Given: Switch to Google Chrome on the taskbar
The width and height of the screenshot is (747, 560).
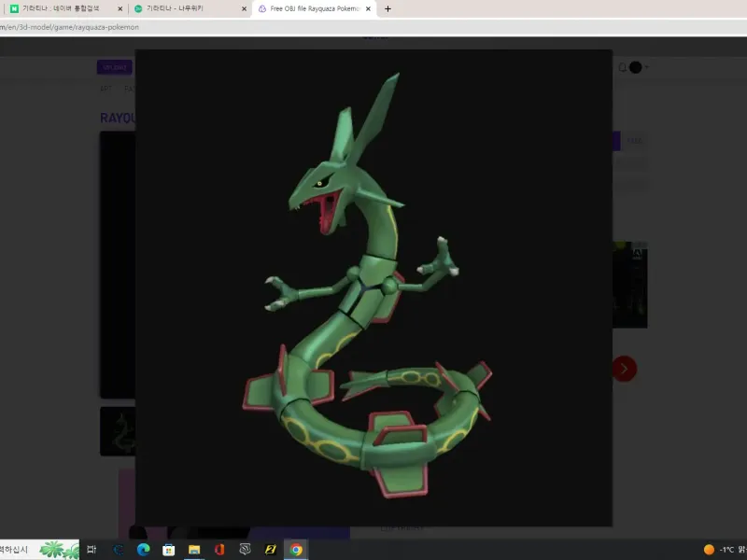Looking at the screenshot, I should click(x=296, y=550).
